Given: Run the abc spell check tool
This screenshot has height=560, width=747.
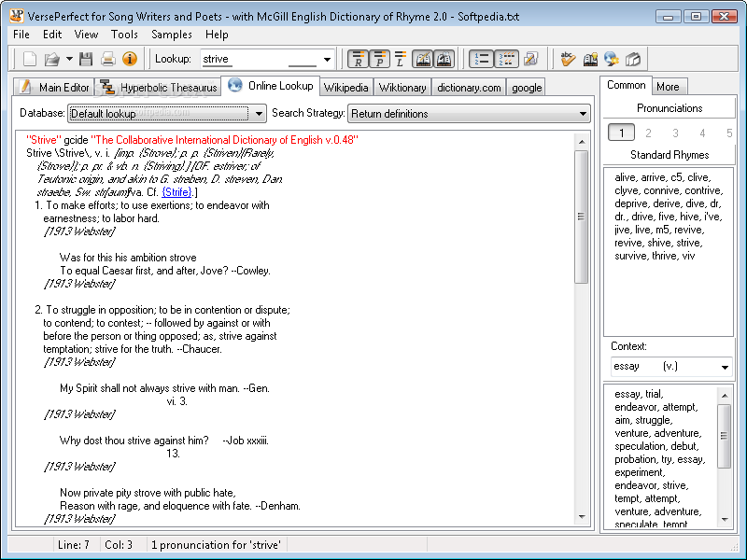Looking at the screenshot, I should 568,59.
